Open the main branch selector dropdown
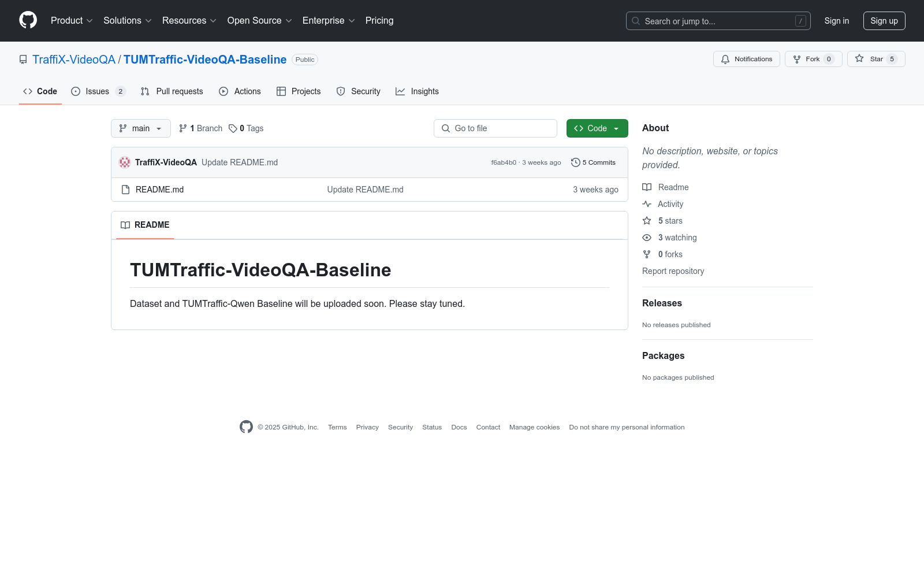The width and height of the screenshot is (924, 578). [141, 128]
